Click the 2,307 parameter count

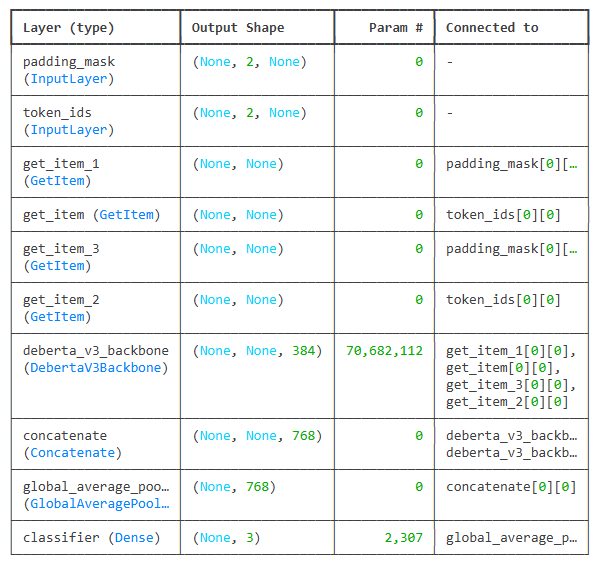[403, 538]
